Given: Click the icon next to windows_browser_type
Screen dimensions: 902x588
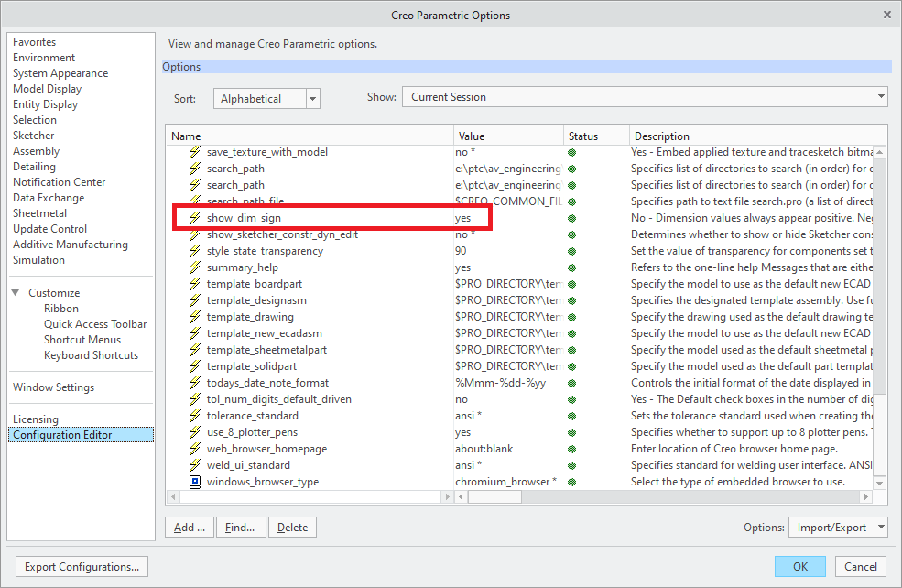Looking at the screenshot, I should coord(194,482).
